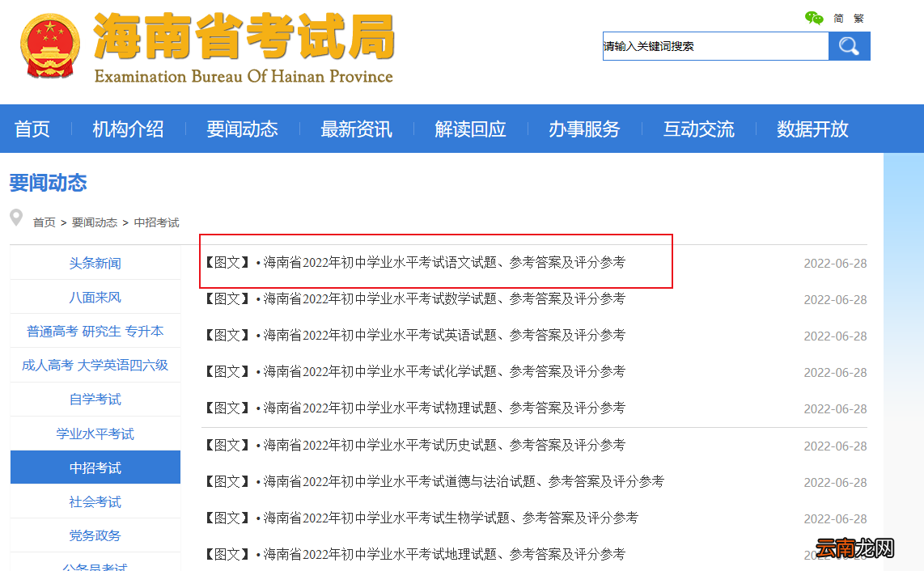
Task: Click the 要闻动态 section heading
Action: (x=49, y=183)
